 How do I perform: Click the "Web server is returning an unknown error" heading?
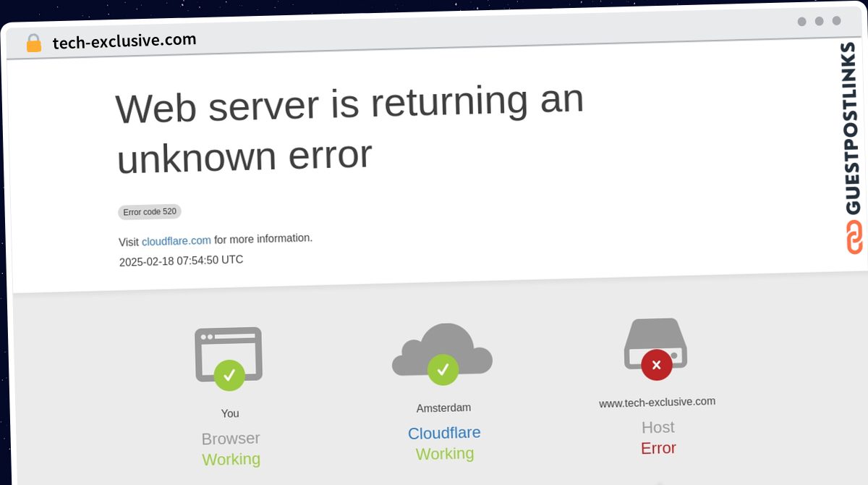[350, 130]
